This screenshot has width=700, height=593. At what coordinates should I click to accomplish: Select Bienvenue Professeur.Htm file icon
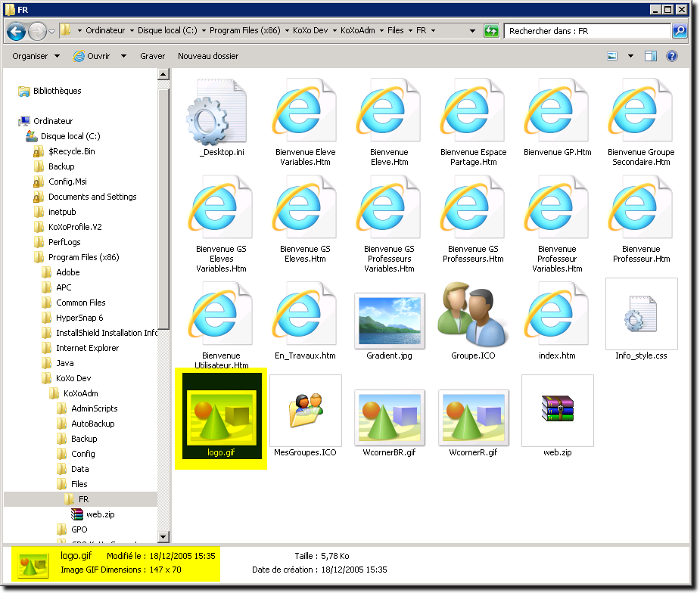coord(641,208)
